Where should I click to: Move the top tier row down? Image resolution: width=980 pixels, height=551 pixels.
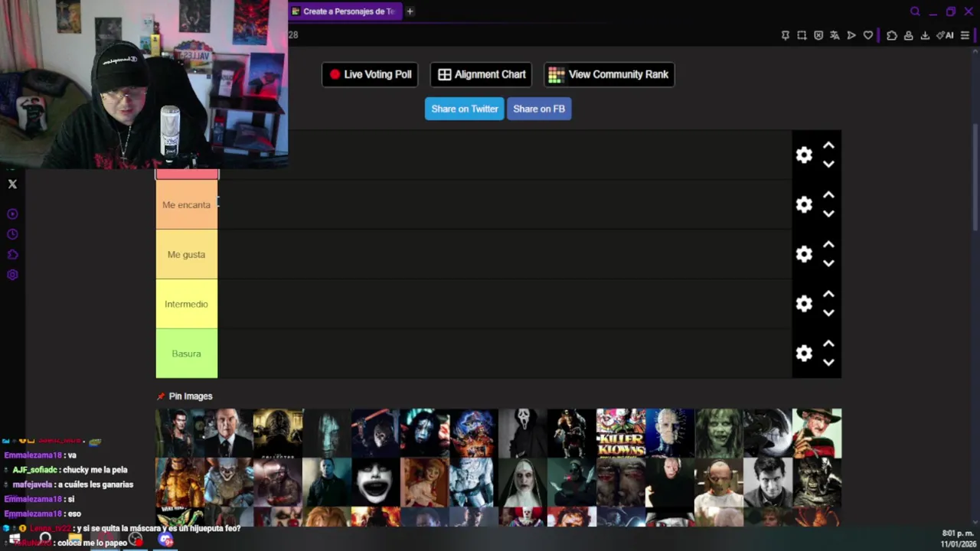click(828, 164)
